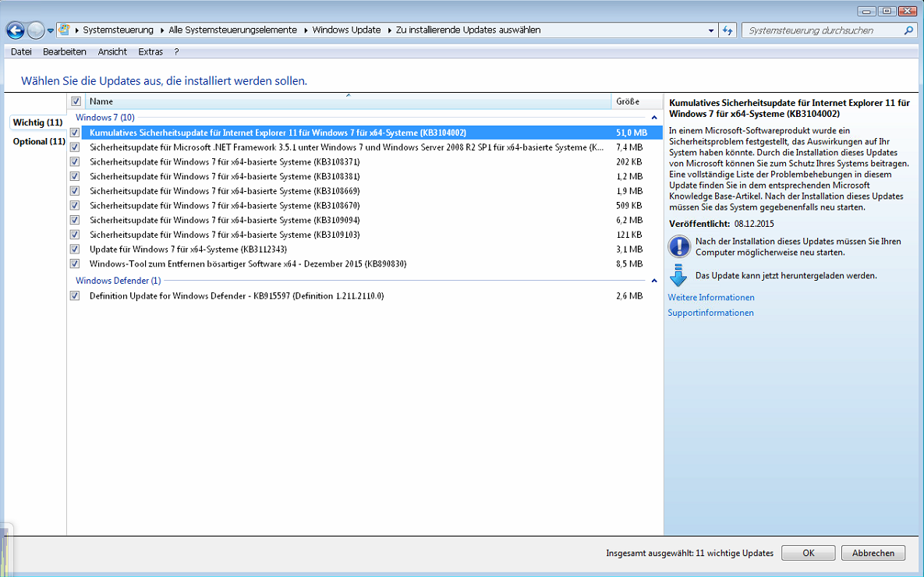The height and width of the screenshot is (577, 924).
Task: Click the 51,0 MB size value
Action: click(631, 133)
